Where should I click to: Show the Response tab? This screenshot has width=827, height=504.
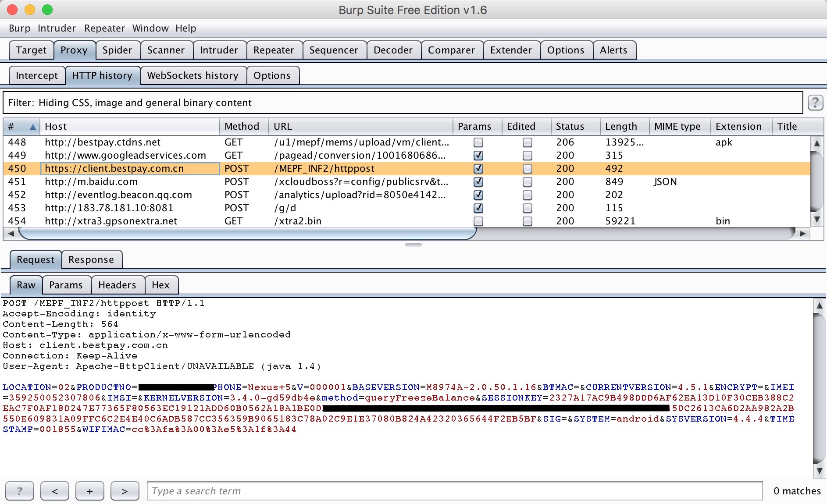pos(91,259)
